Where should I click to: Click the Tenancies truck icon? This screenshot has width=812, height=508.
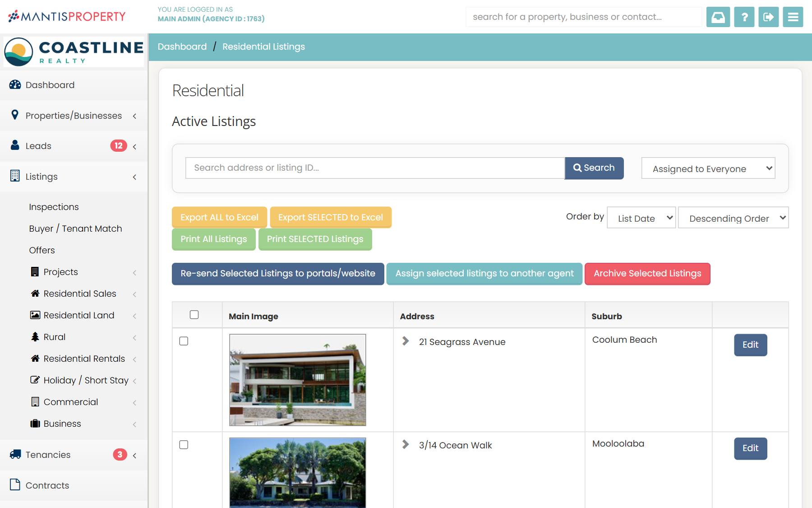click(x=15, y=454)
